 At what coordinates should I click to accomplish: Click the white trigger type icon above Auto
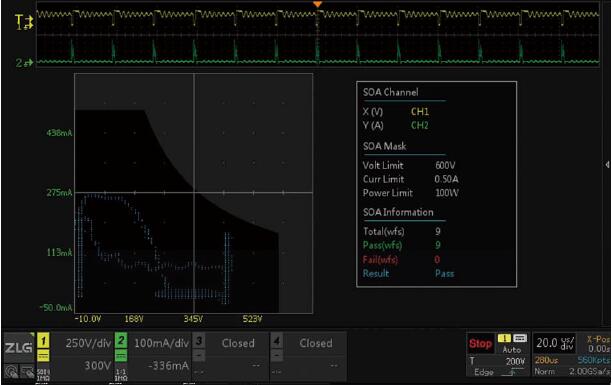(519, 338)
